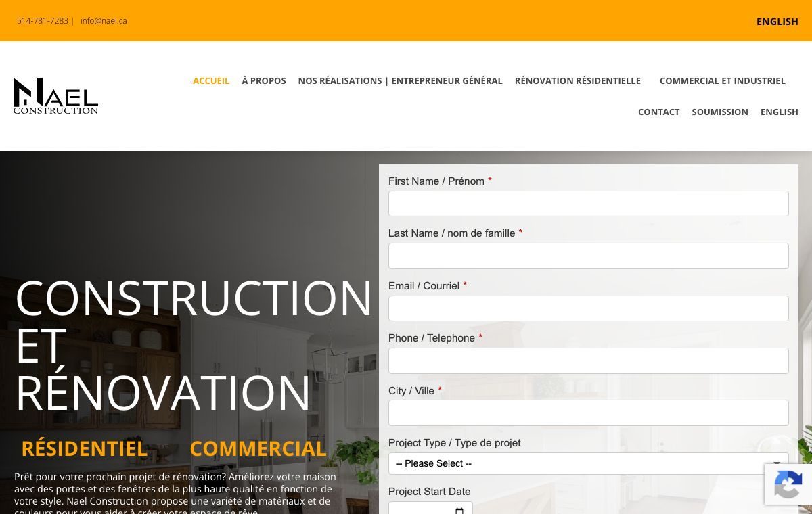
Task: Focus the Phone / Telephone field
Action: (x=588, y=360)
